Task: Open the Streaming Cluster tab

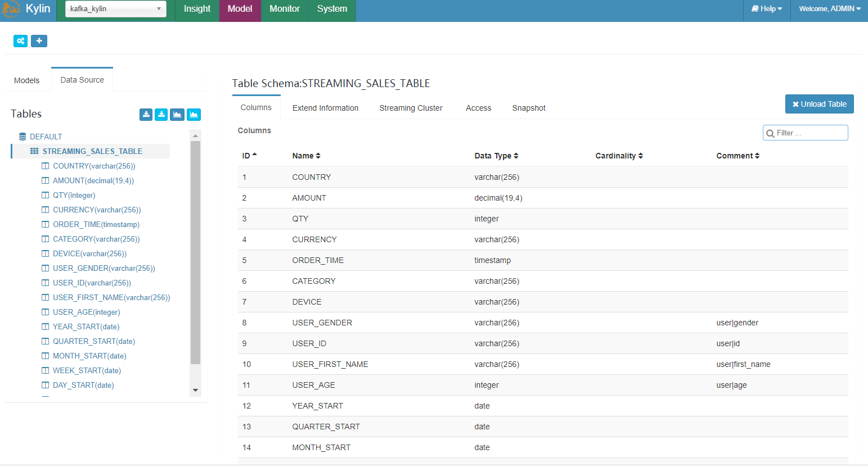Action: tap(411, 108)
